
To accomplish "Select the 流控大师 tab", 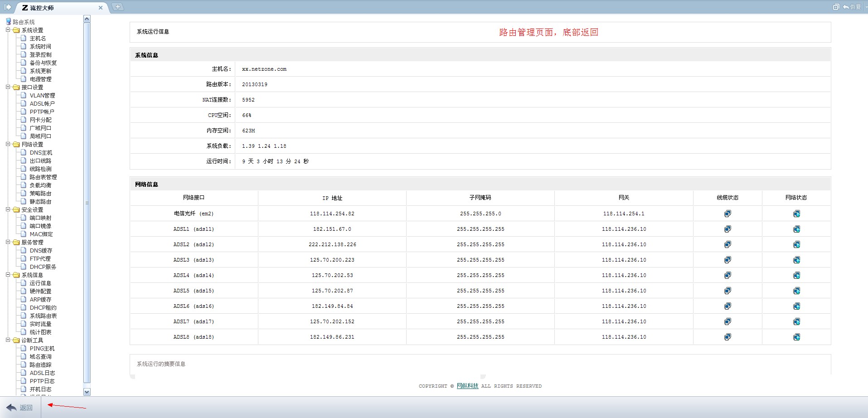I will pos(61,8).
